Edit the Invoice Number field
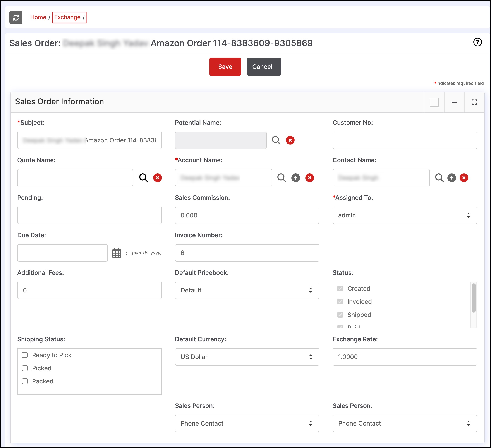The height and width of the screenshot is (448, 491). pyautogui.click(x=247, y=253)
